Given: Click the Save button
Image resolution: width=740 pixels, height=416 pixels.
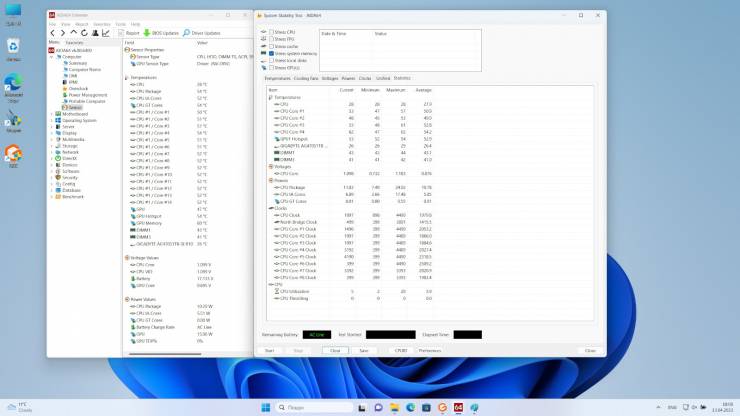Looking at the screenshot, I should click(363, 351).
